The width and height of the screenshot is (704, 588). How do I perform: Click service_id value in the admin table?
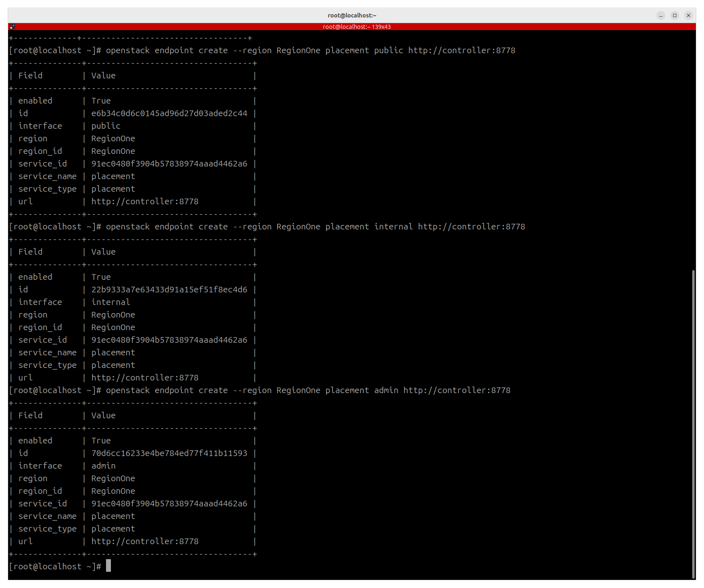(169, 504)
